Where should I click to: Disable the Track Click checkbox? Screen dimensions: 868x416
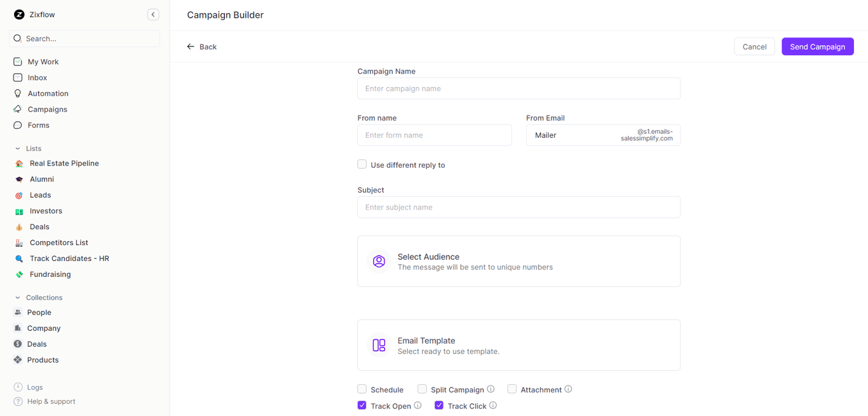[x=438, y=405]
